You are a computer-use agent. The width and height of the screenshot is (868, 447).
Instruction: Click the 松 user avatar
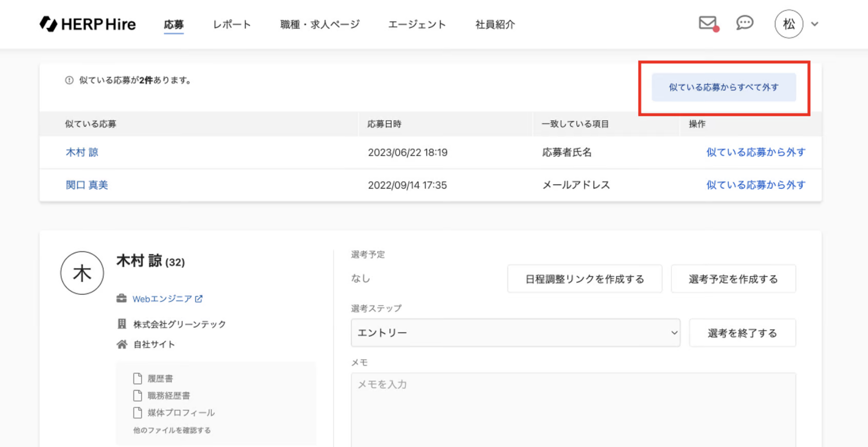point(788,24)
